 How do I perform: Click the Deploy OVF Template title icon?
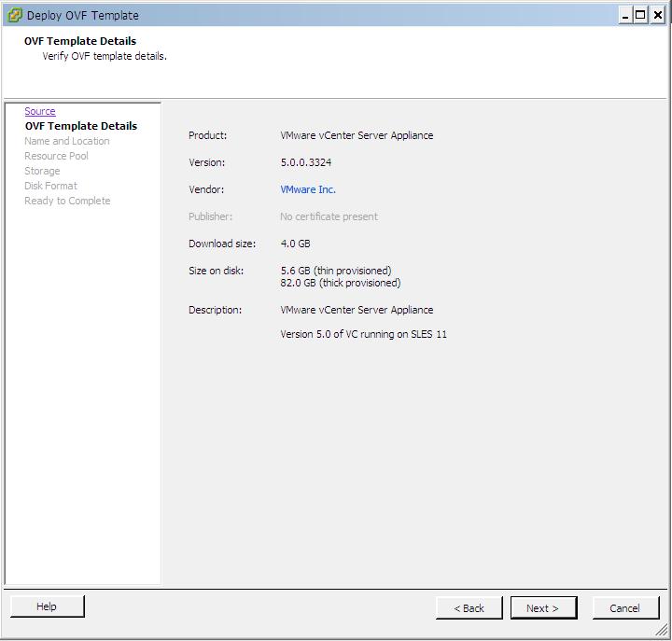click(15, 16)
